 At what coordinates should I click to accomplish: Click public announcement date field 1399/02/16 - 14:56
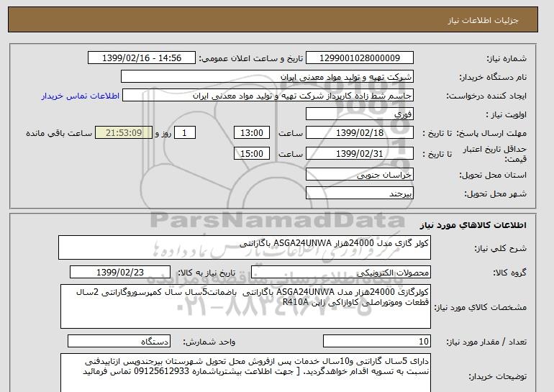[x=141, y=58]
